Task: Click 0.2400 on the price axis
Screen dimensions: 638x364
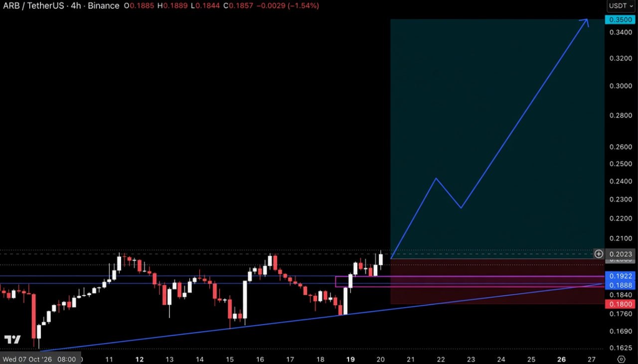Action: [621, 181]
